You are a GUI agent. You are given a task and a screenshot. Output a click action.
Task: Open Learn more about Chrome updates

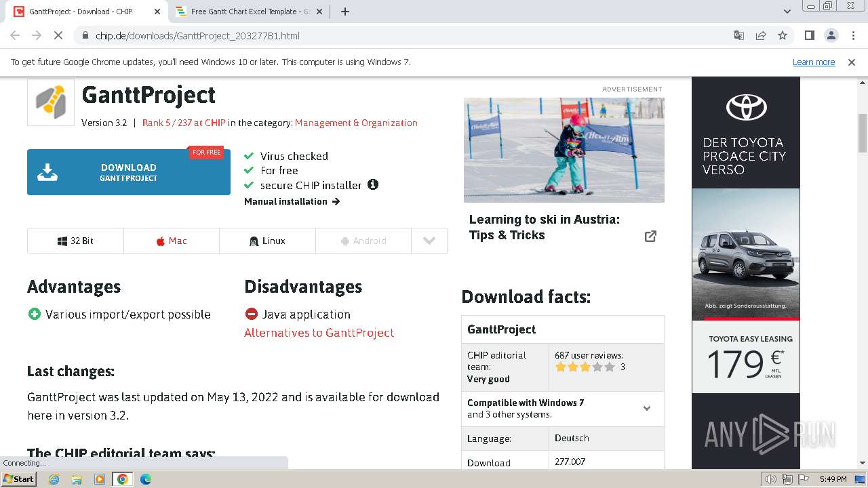(x=814, y=62)
